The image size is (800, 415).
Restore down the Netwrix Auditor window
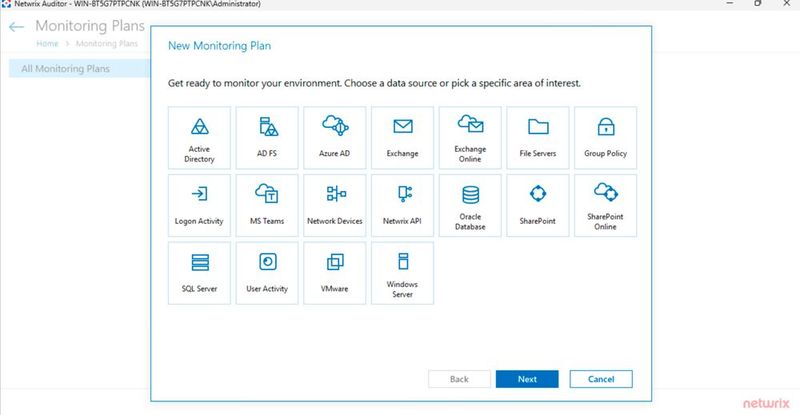pyautogui.click(x=758, y=4)
